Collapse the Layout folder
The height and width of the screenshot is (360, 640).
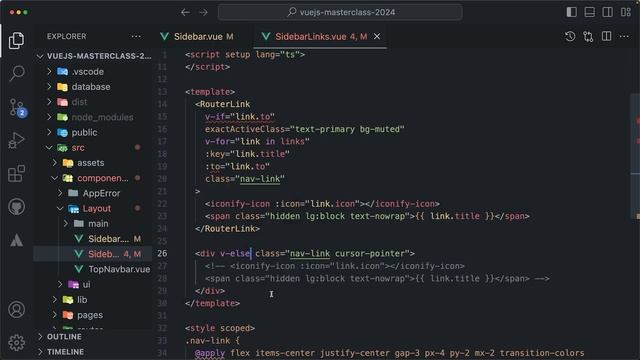click(93, 209)
